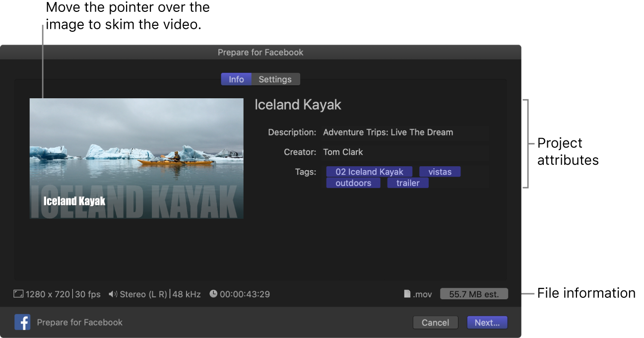Click the .mov file document icon
The width and height of the screenshot is (644, 338).
click(408, 294)
